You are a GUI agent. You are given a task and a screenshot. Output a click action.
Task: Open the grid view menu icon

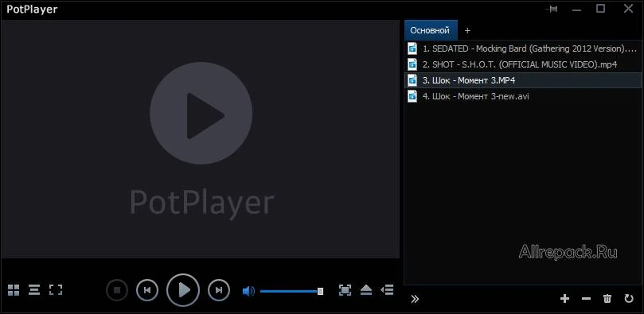(x=14, y=290)
